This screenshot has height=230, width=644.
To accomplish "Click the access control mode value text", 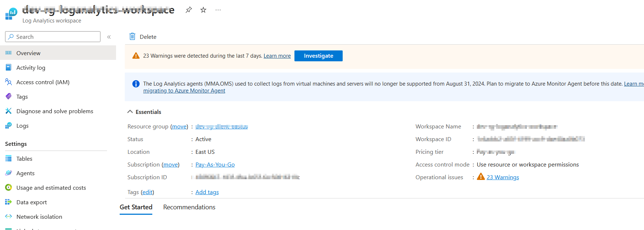I will [528, 165].
